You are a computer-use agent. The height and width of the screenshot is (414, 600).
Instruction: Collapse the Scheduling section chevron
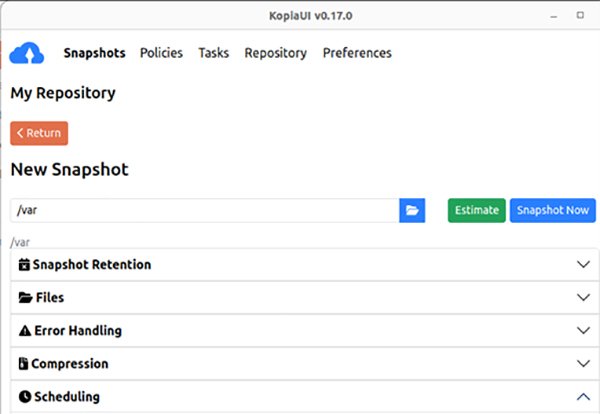[584, 397]
